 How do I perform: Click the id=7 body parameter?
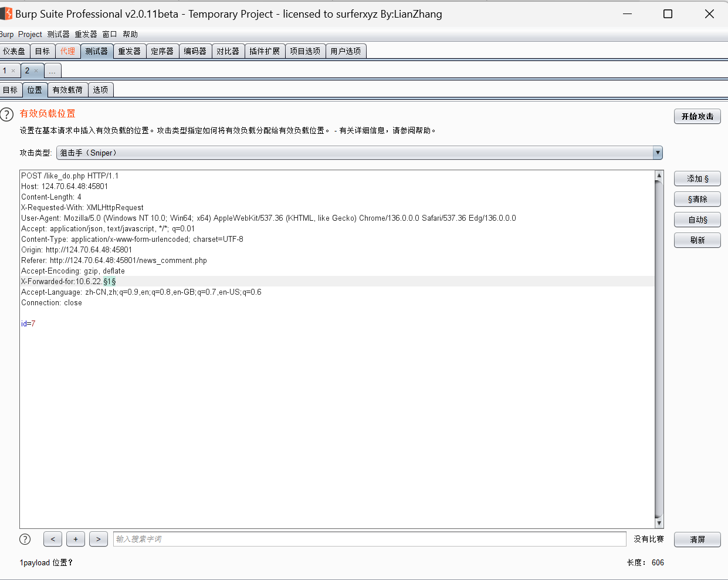[28, 323]
